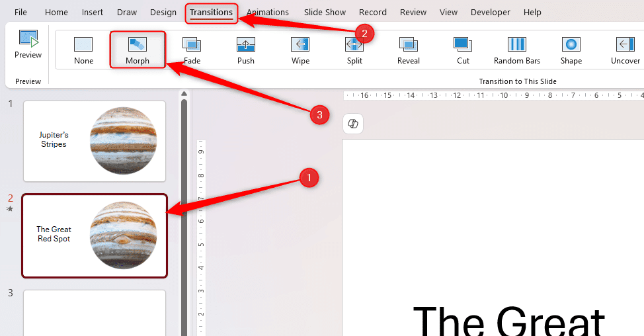Apply the Push transition

point(246,50)
